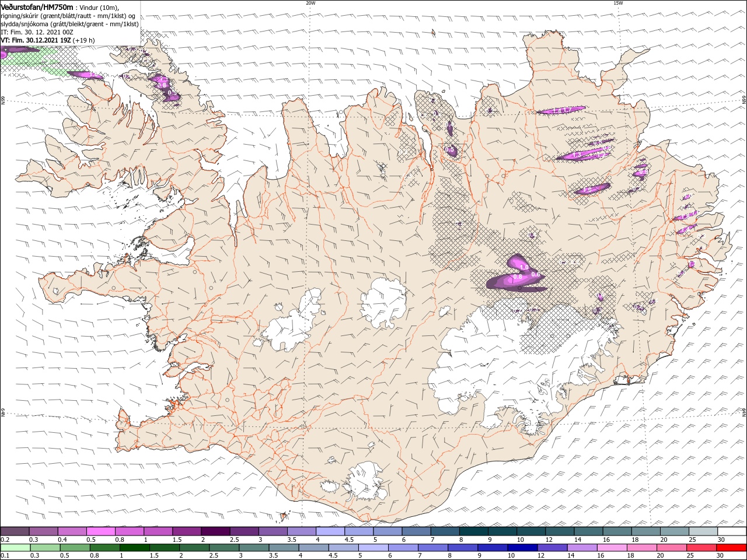Select the dark teal 8–9 swatch in upper legend
747x560 pixels.
pos(474,531)
